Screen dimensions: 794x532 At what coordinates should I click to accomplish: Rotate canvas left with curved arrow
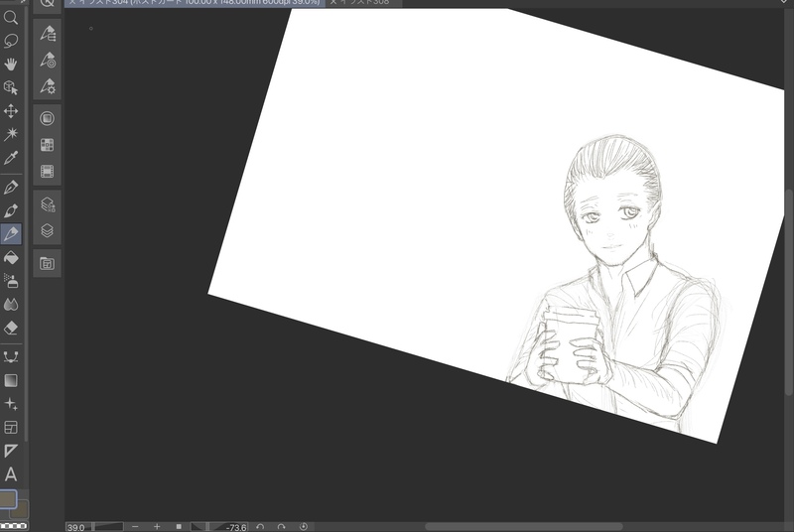click(x=260, y=527)
